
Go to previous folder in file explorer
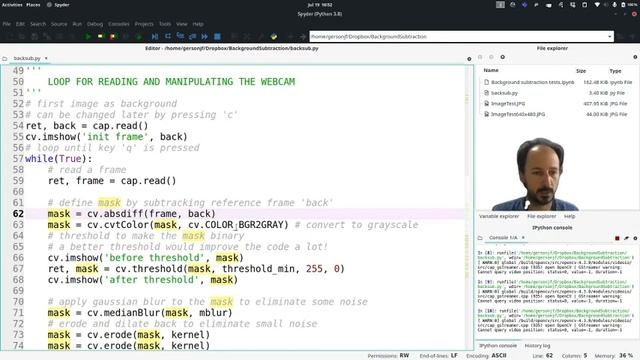480,57
